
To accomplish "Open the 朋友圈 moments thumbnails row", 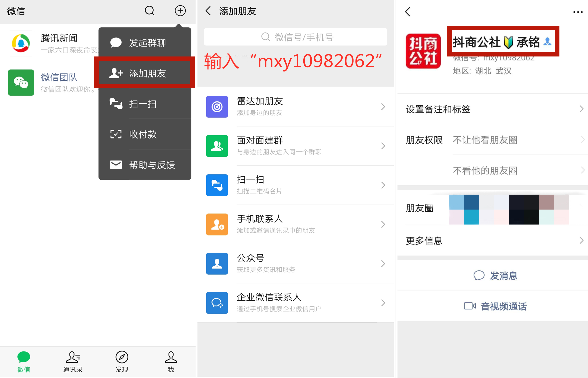I will tap(493, 208).
